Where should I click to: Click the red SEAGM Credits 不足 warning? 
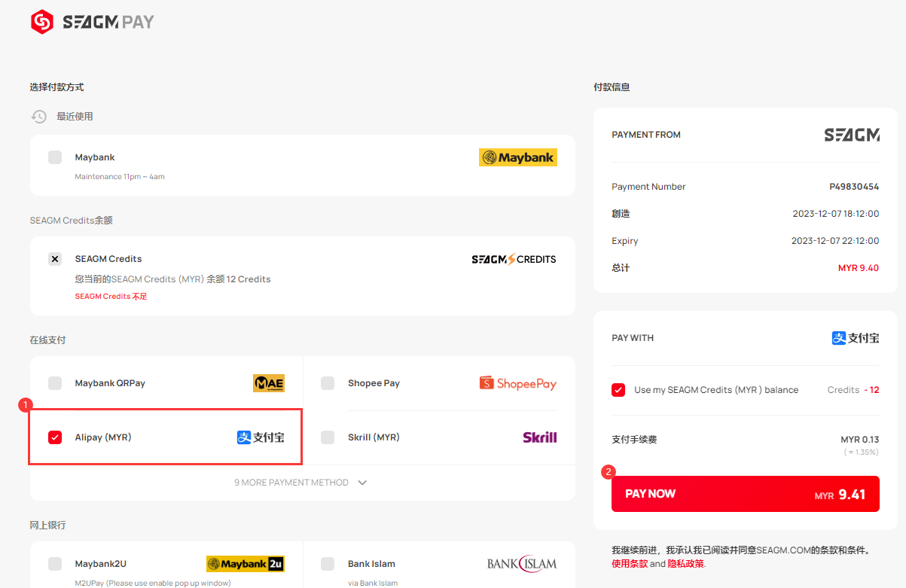[111, 297]
